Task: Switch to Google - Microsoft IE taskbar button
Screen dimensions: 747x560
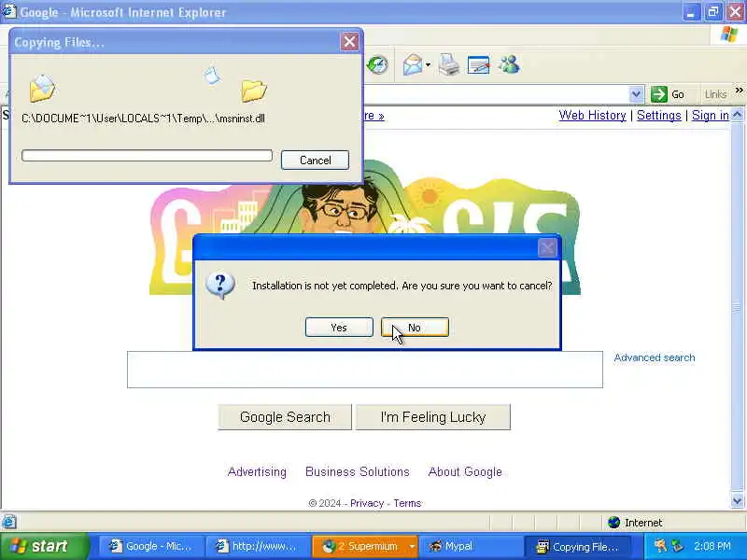Action: (x=150, y=546)
